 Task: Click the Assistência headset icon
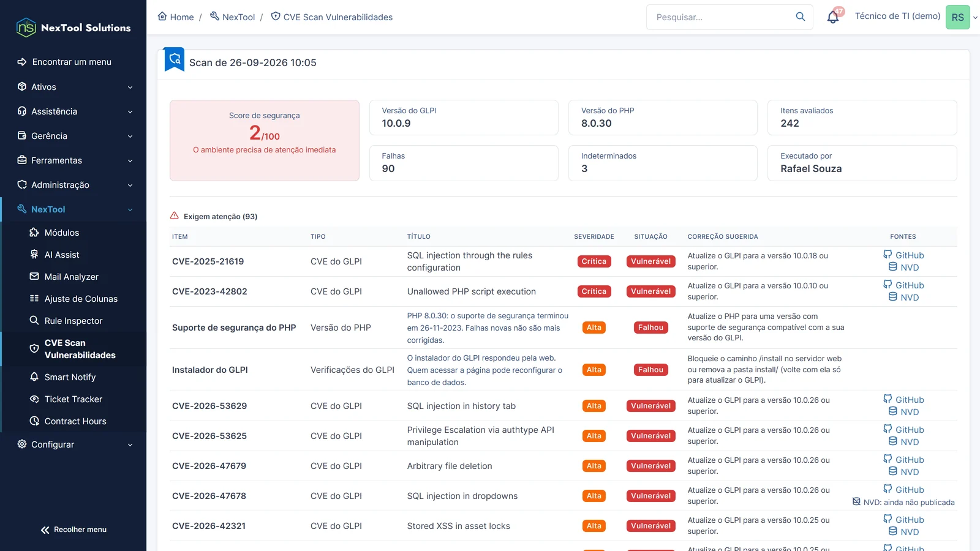click(22, 111)
